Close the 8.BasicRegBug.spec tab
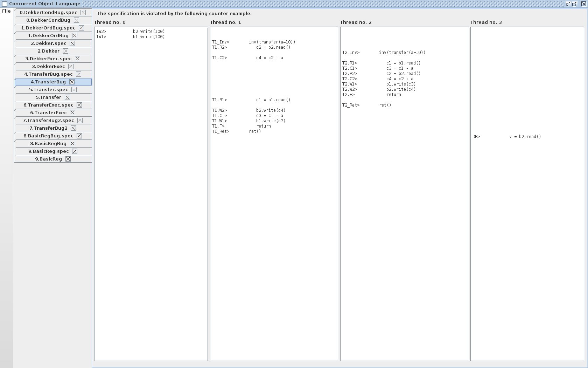The image size is (588, 368). click(x=79, y=136)
